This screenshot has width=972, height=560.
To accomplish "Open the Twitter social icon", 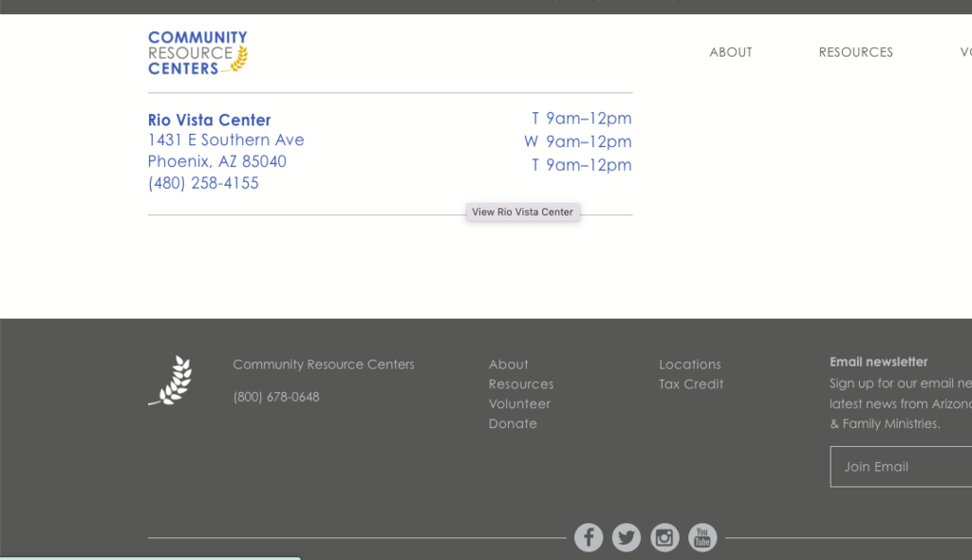I will tap(626, 538).
